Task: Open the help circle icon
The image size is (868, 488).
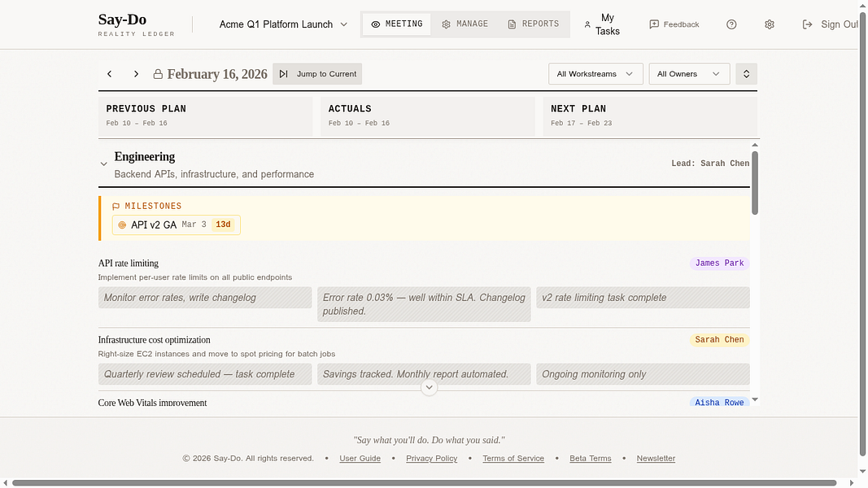Action: [731, 24]
